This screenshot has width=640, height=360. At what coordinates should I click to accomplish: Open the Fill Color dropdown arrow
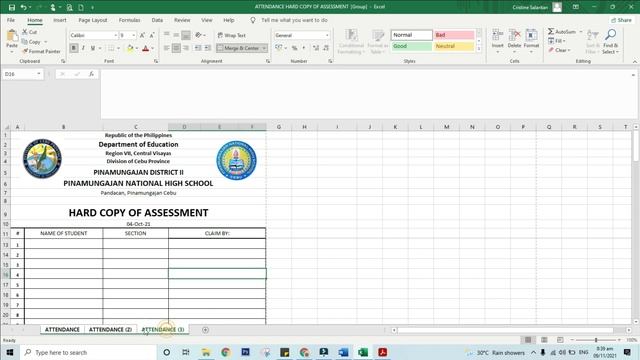136,48
